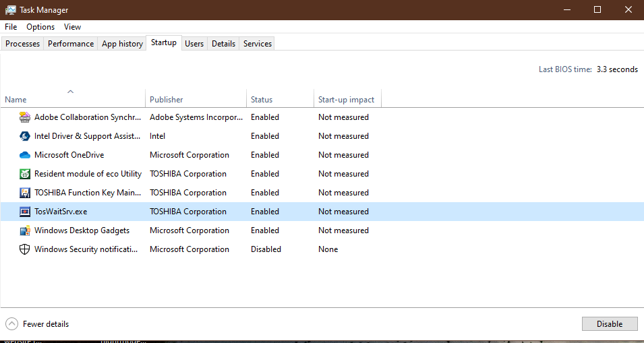This screenshot has width=644, height=343.
Task: Click the TOSHIBA Function Key icon
Action: tap(25, 193)
